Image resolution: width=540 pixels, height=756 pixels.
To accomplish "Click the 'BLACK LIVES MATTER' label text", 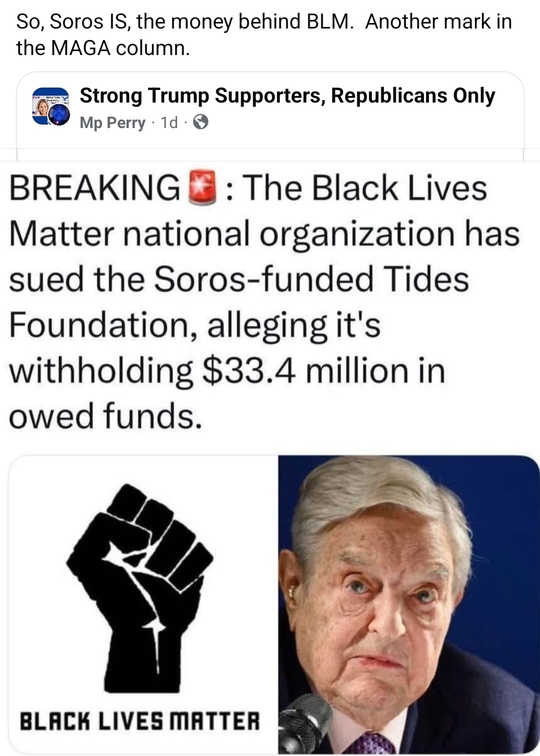I will tap(140, 722).
